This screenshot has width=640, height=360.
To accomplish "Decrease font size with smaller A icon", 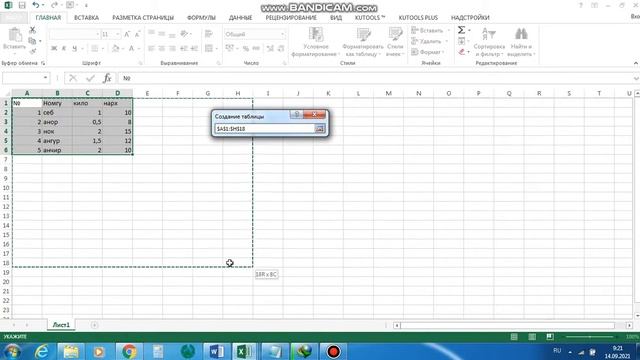I will (x=137, y=34).
